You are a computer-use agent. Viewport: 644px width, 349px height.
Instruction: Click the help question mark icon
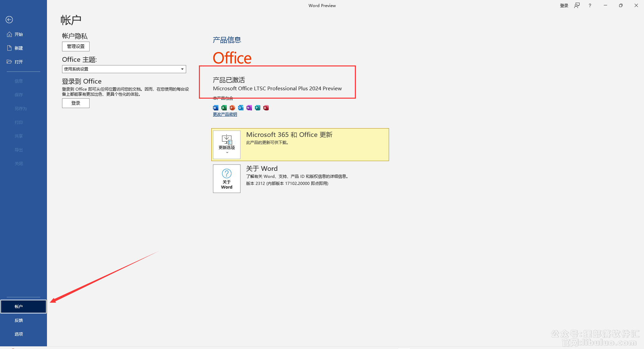pyautogui.click(x=590, y=5)
